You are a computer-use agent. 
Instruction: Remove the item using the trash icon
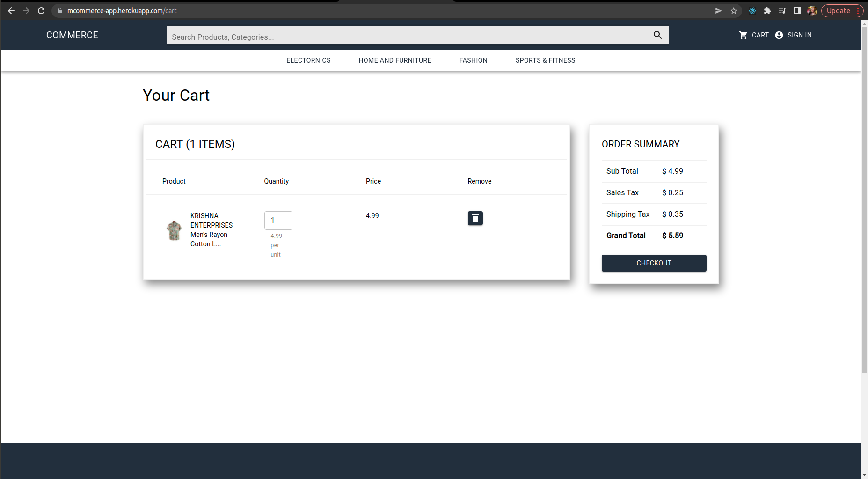[x=475, y=218]
